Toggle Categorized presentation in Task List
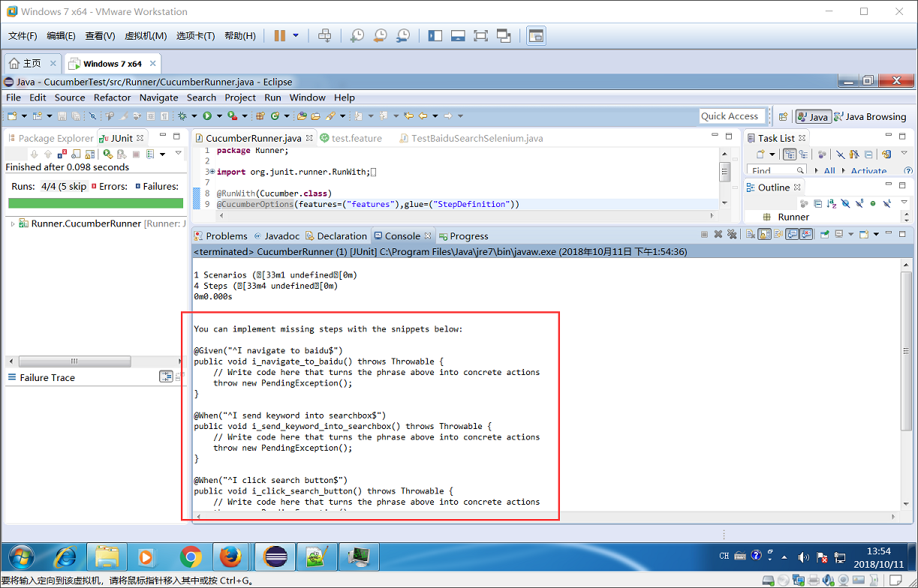 click(790, 154)
